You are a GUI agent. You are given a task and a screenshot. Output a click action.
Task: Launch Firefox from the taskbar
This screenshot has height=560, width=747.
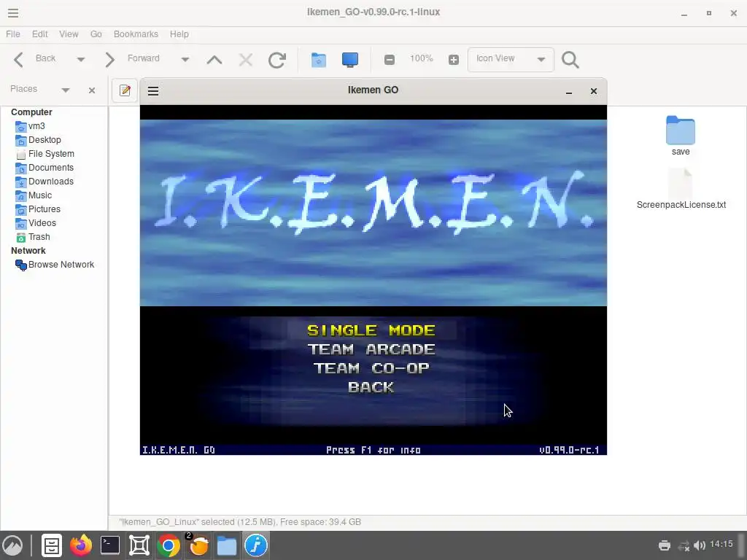pyautogui.click(x=80, y=545)
